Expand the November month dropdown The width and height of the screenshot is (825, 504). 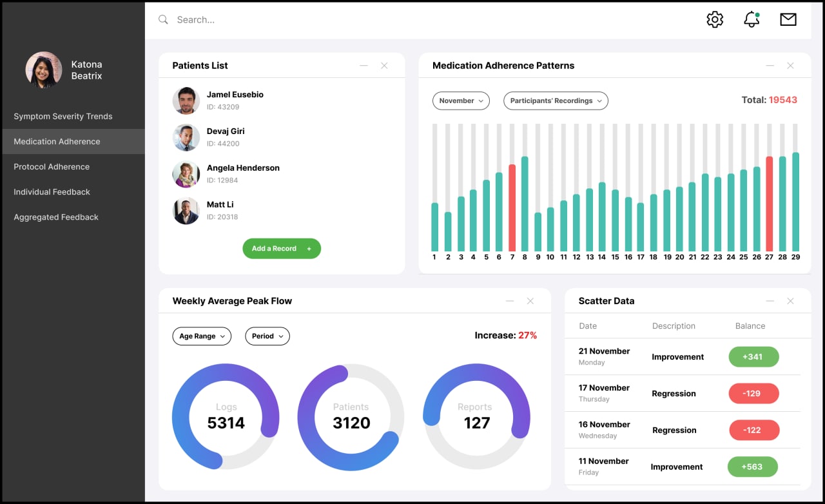pos(461,101)
